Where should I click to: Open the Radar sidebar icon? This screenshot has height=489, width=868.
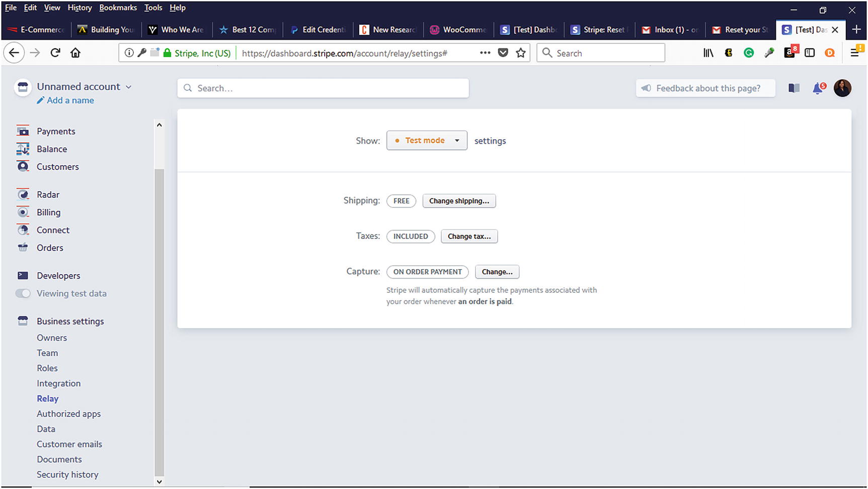coord(23,194)
